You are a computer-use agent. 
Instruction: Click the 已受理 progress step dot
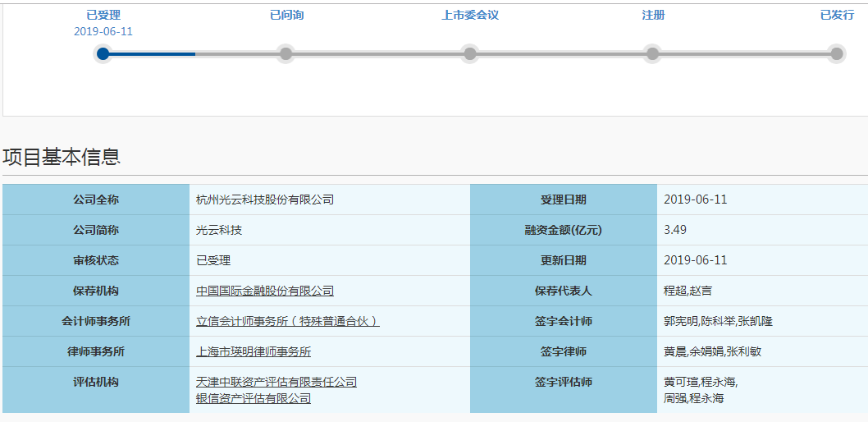click(103, 53)
